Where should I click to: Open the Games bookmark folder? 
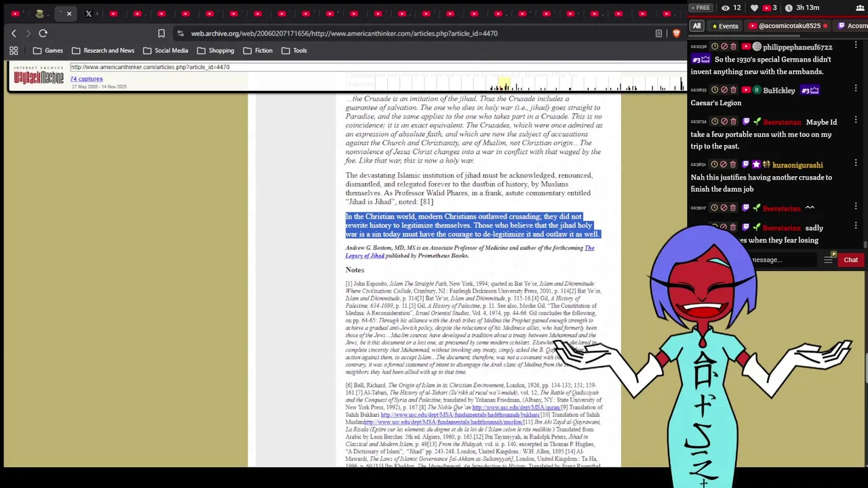point(48,50)
